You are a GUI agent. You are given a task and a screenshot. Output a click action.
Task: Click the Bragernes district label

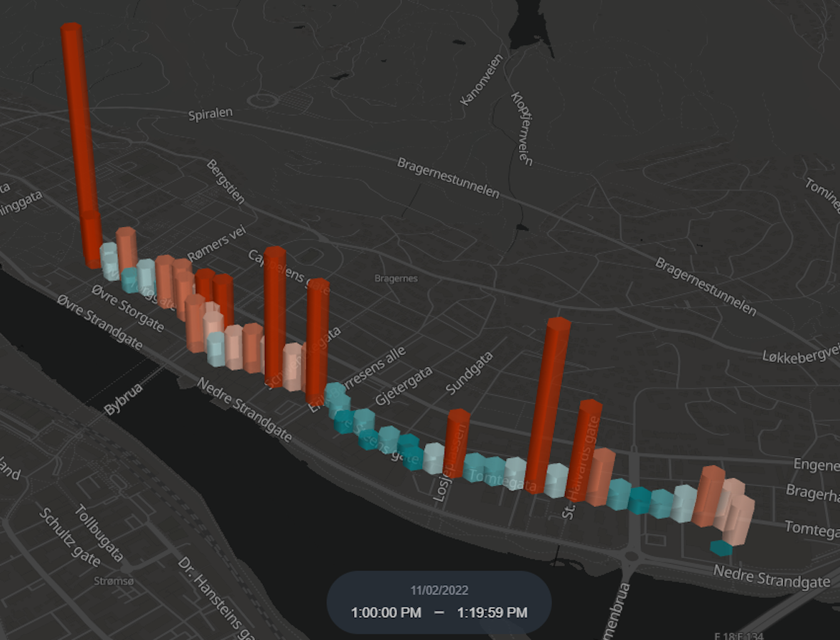(396, 279)
